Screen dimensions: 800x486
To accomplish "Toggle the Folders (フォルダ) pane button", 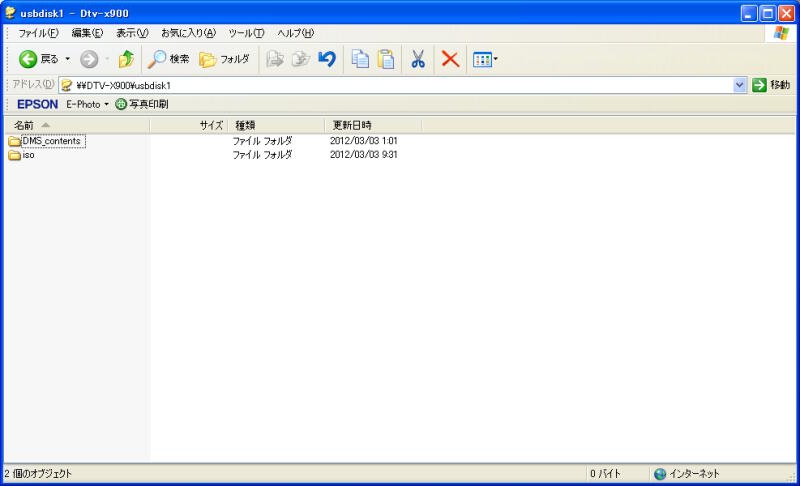I will click(224, 60).
